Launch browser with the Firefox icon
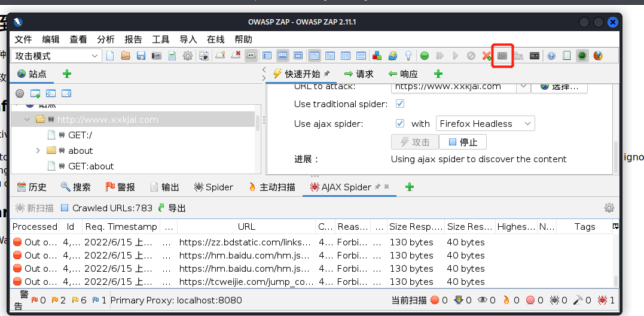This screenshot has width=644, height=316. [598, 56]
